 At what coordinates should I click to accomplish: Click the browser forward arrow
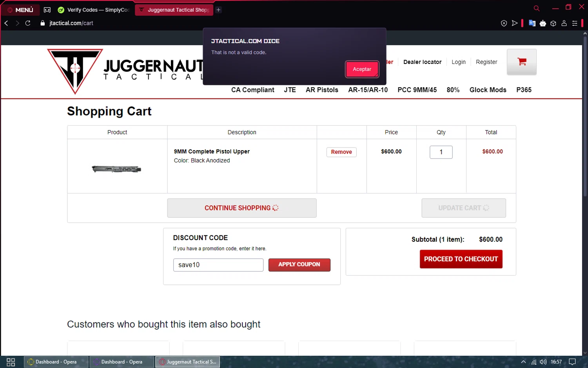[17, 23]
